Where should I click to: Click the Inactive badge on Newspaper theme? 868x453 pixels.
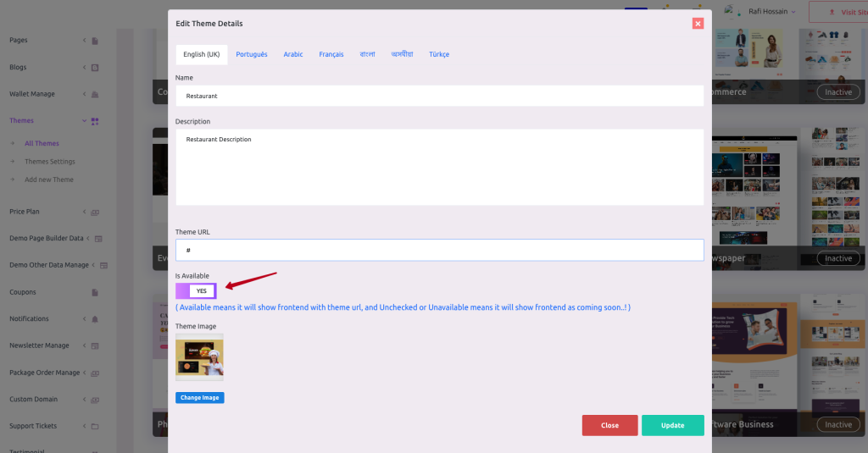[838, 258]
